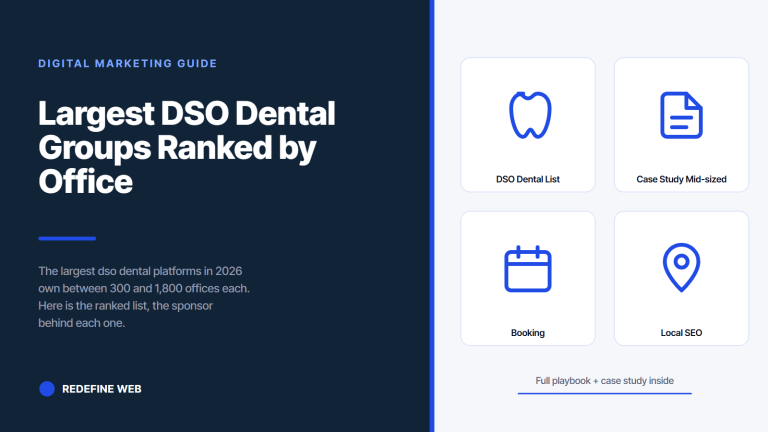768x432 pixels.
Task: Click the 'REDEFINE WEB' brand name
Action: [x=102, y=389]
